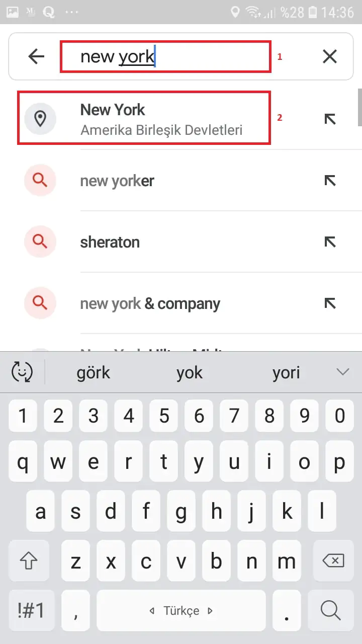The height and width of the screenshot is (644, 362).
Task: Tap the red magnifier beside sheraton
Action: 40,242
